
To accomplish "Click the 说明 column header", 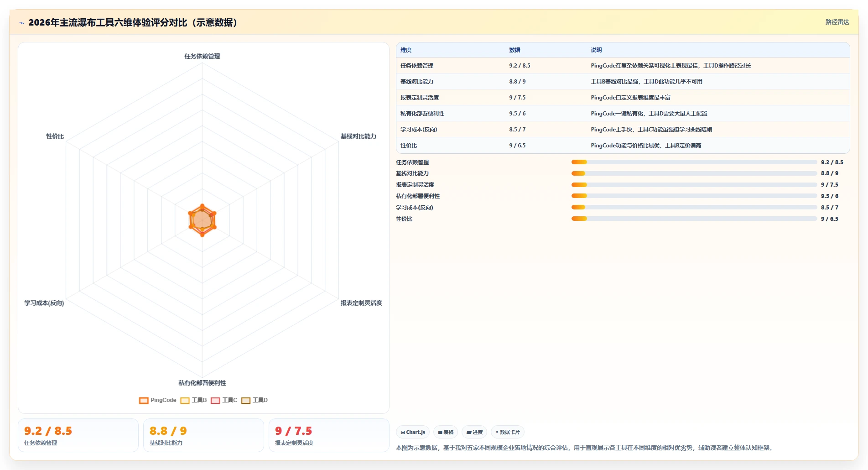I will 596,50.
